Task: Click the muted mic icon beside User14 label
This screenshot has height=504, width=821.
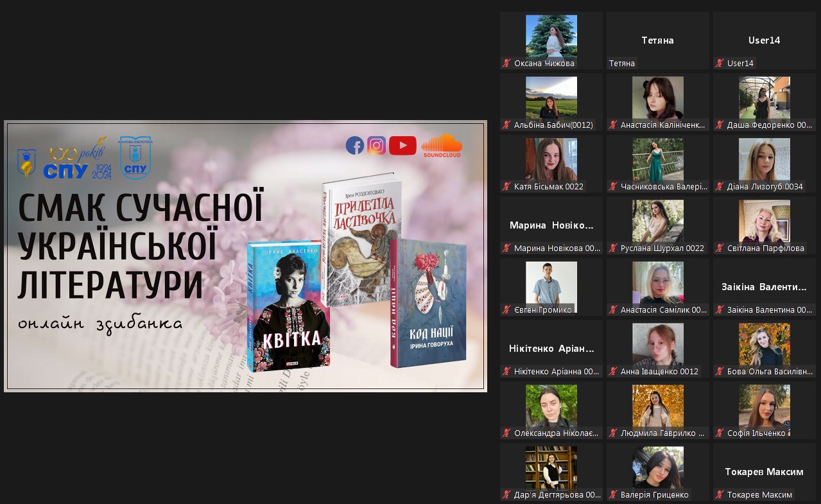Action: pos(720,63)
